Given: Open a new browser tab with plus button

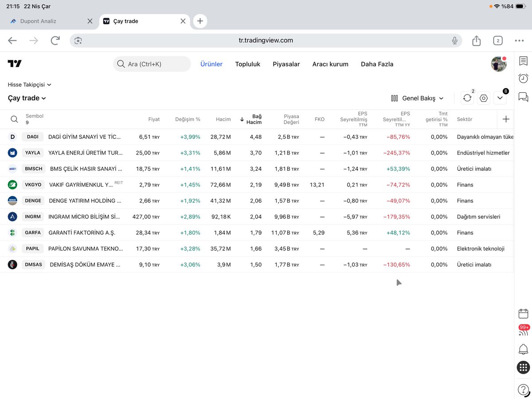Looking at the screenshot, I should [x=200, y=21].
